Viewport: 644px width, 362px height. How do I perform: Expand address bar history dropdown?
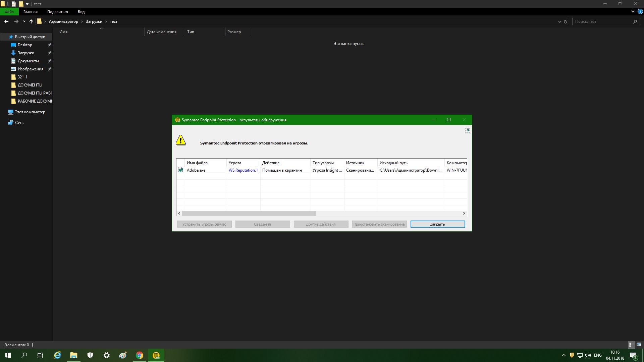[x=559, y=21]
